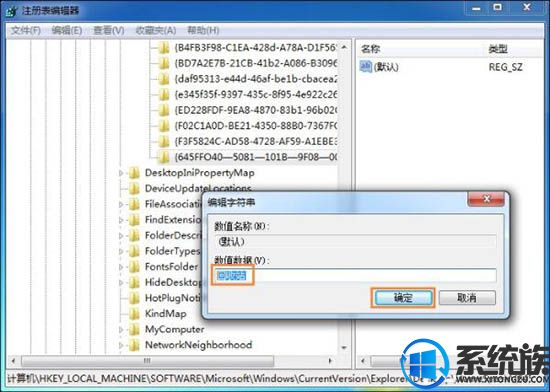Click the (默认) string value icon
The height and width of the screenshot is (392, 550).
click(x=366, y=67)
